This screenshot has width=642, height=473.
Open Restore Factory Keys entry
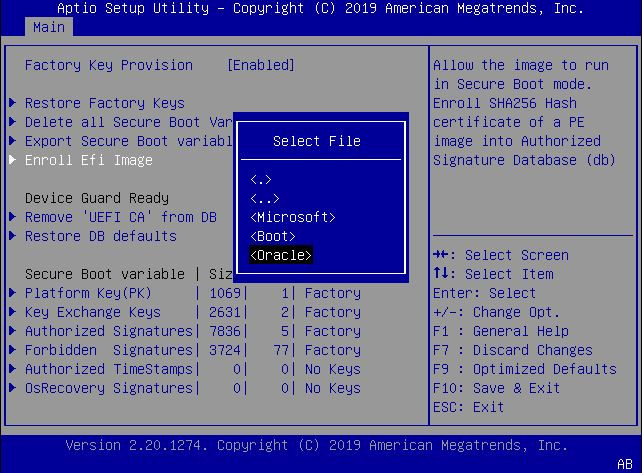(x=105, y=103)
